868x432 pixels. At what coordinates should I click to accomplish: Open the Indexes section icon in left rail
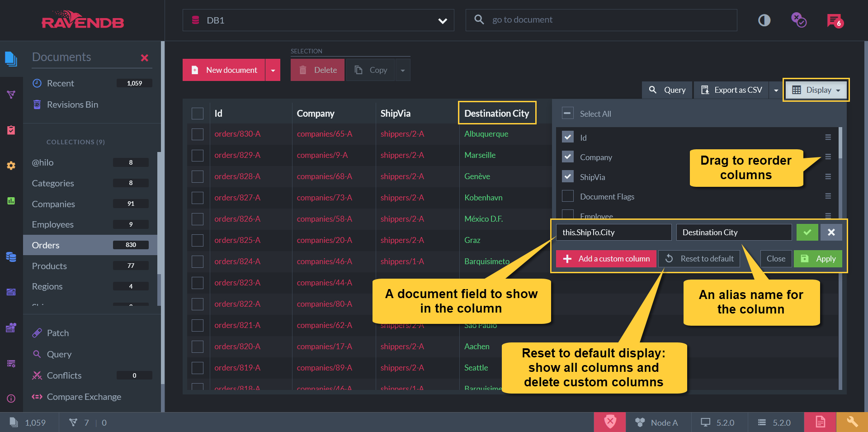point(11,94)
